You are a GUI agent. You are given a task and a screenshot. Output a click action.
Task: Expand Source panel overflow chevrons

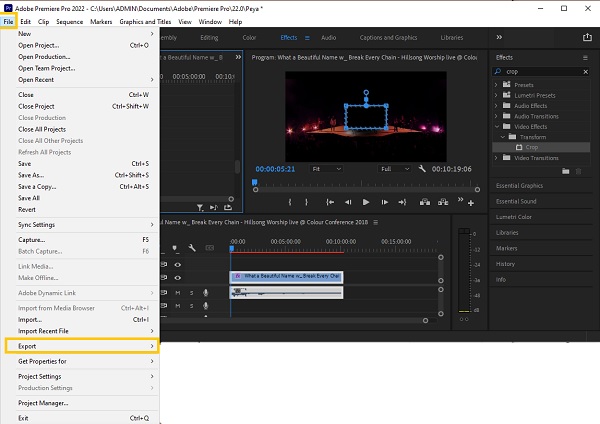click(x=238, y=57)
